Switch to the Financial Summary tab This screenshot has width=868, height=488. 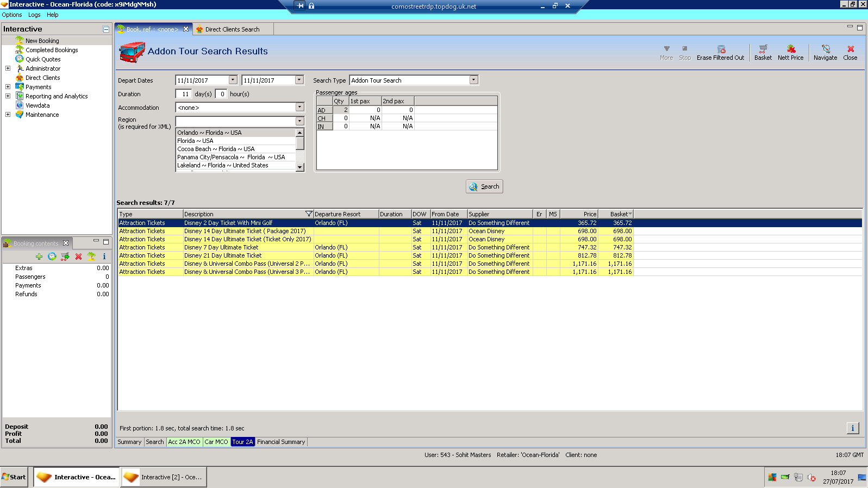click(281, 442)
